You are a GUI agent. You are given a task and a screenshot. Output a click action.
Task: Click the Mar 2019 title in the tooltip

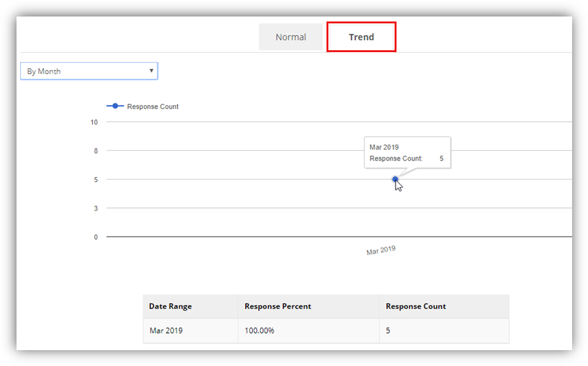click(384, 147)
